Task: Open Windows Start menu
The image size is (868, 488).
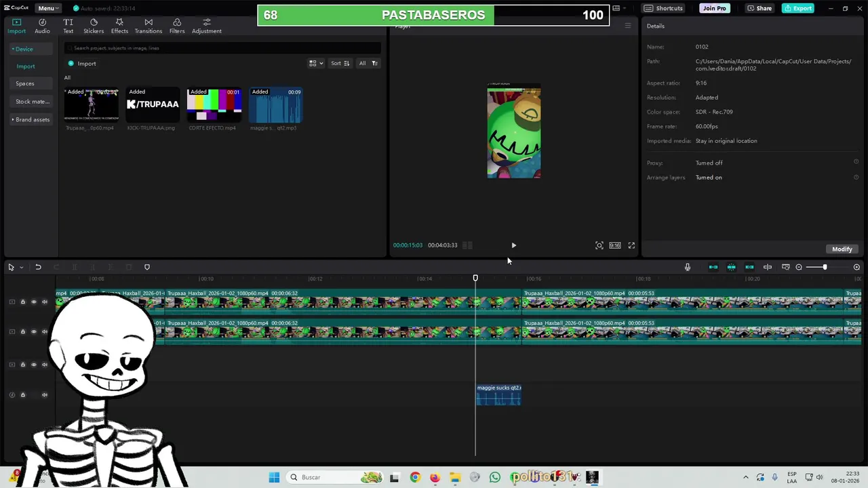Action: coord(274,477)
